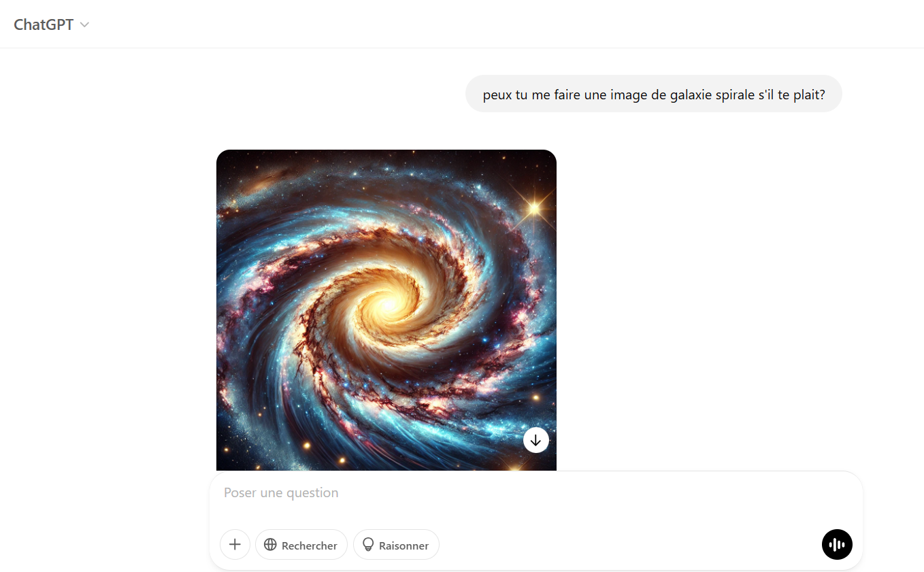Select the user message bubble about galaxie spirale
The width and height of the screenshot is (924, 572).
654,94
